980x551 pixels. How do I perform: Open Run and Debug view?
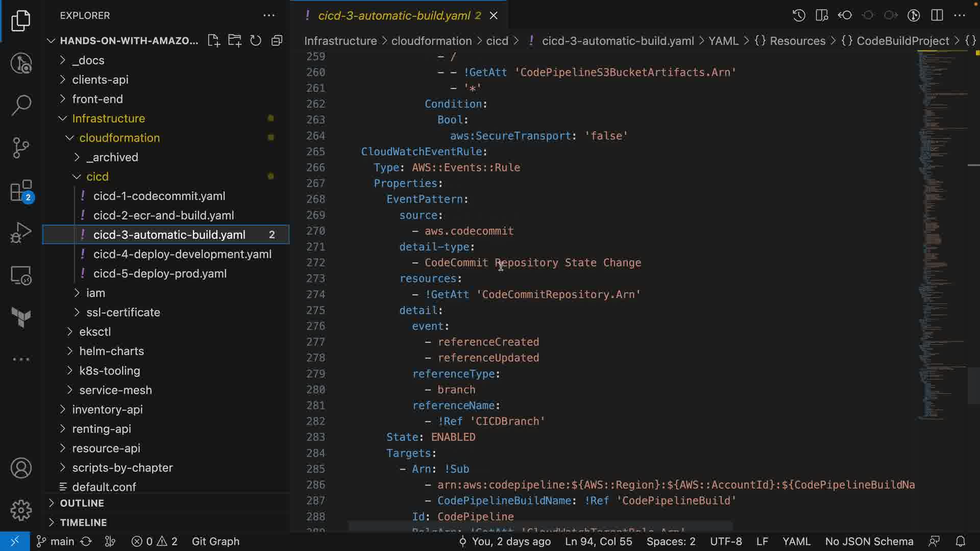(x=21, y=233)
